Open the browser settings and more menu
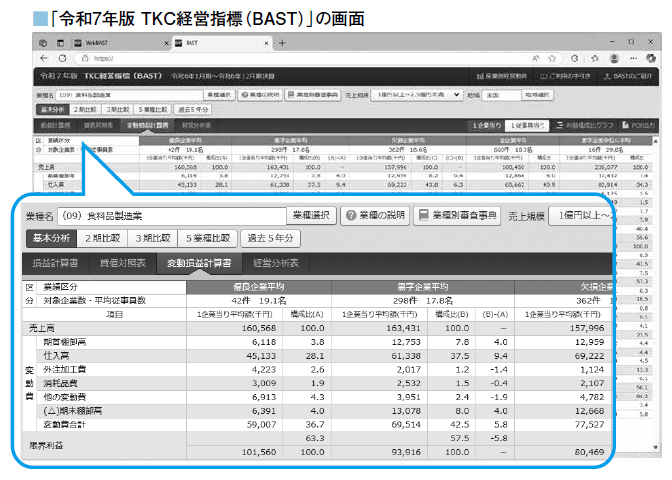The image size is (672, 480). pyautogui.click(x=633, y=58)
